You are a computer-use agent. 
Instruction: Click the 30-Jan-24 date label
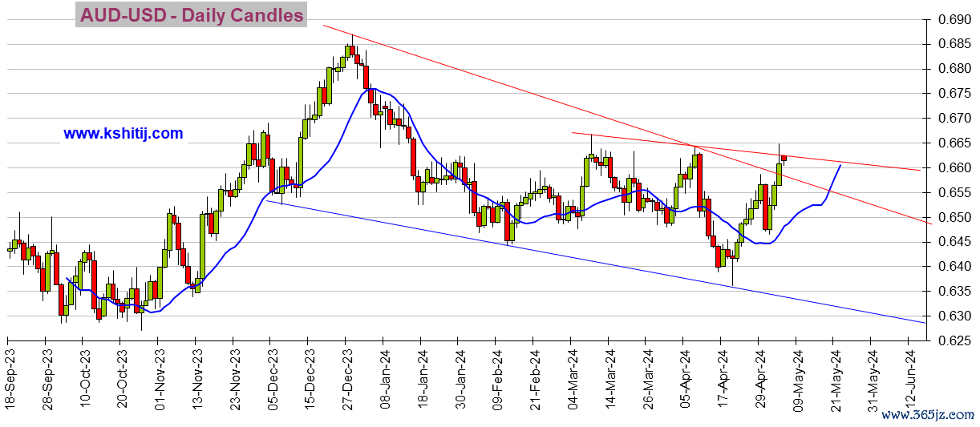(461, 381)
